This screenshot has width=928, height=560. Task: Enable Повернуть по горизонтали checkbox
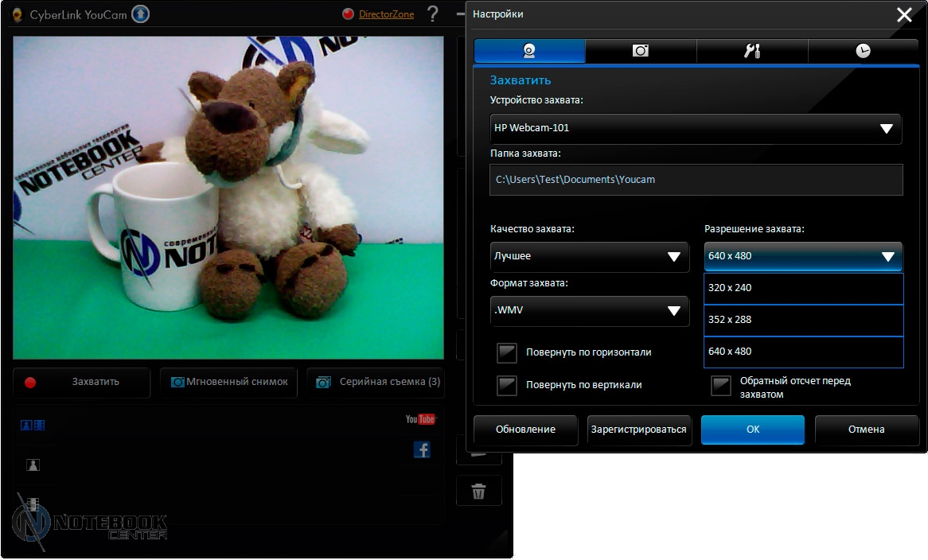tap(507, 352)
